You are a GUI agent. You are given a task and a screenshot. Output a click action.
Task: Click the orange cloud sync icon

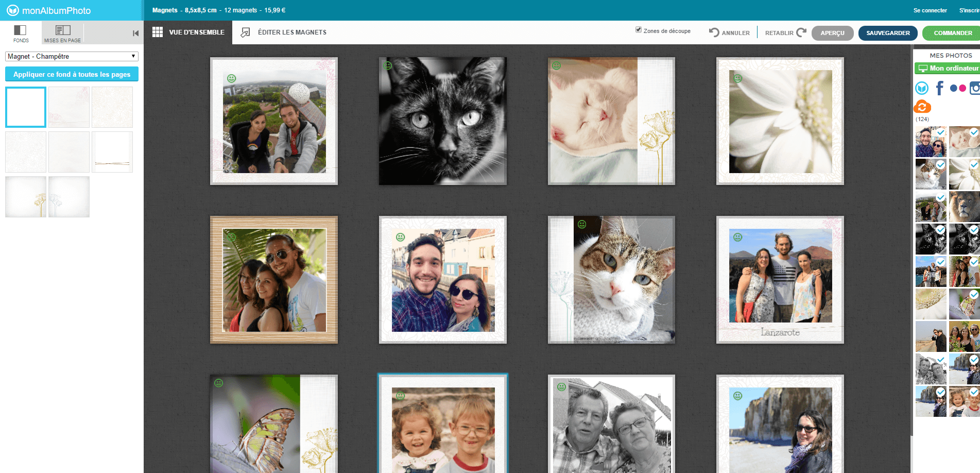(922, 107)
